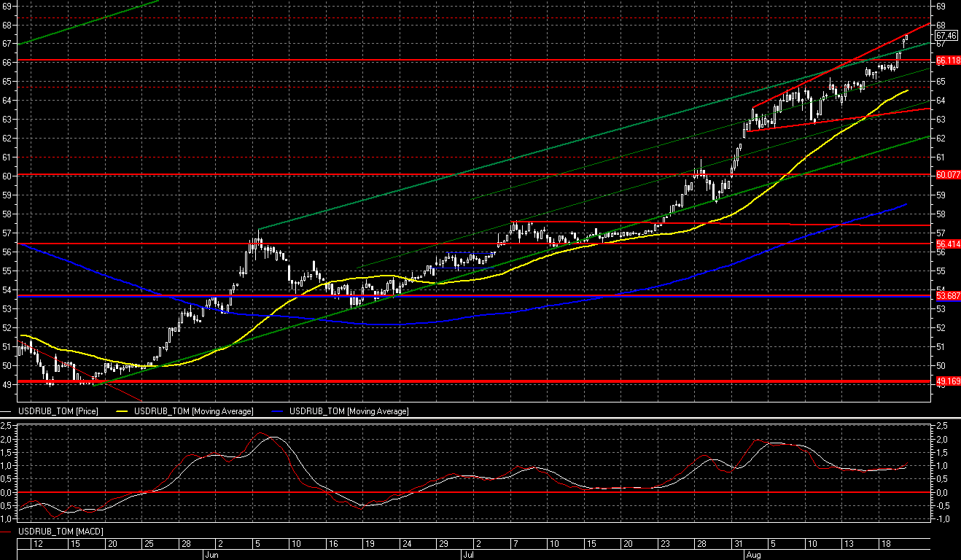Click the yellow Moving Average legend label
Viewport: 961px width, 560px height.
[x=192, y=411]
